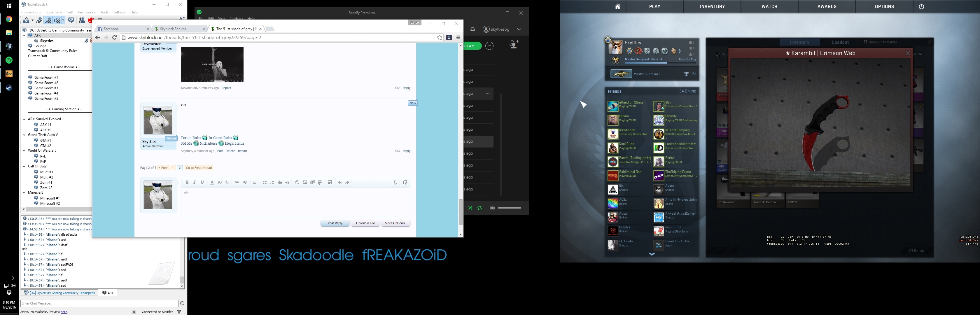The width and height of the screenshot is (980, 315).
Task: Click the insert smiley icon in editor
Action: [x=297, y=183]
